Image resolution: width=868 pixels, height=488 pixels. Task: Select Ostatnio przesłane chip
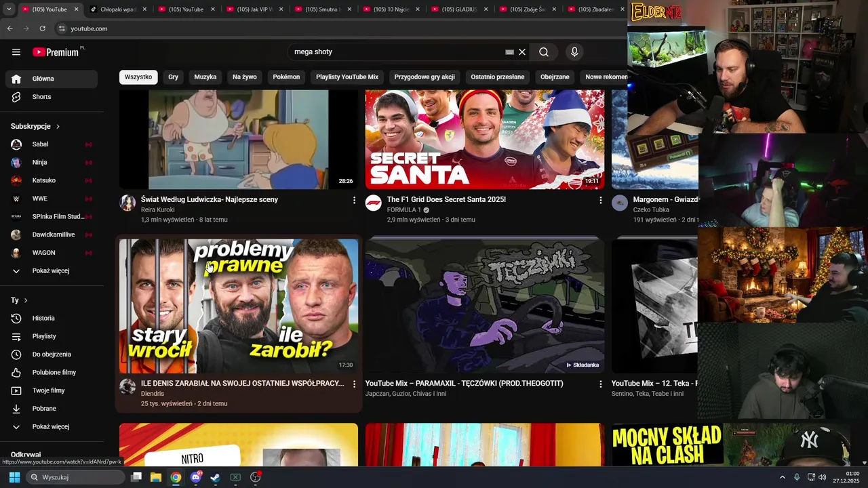tap(498, 77)
